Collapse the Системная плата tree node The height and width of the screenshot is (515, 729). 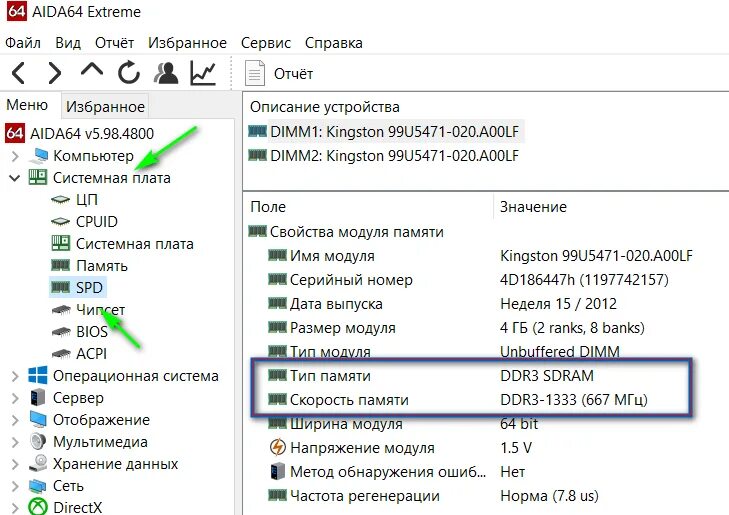point(15,178)
